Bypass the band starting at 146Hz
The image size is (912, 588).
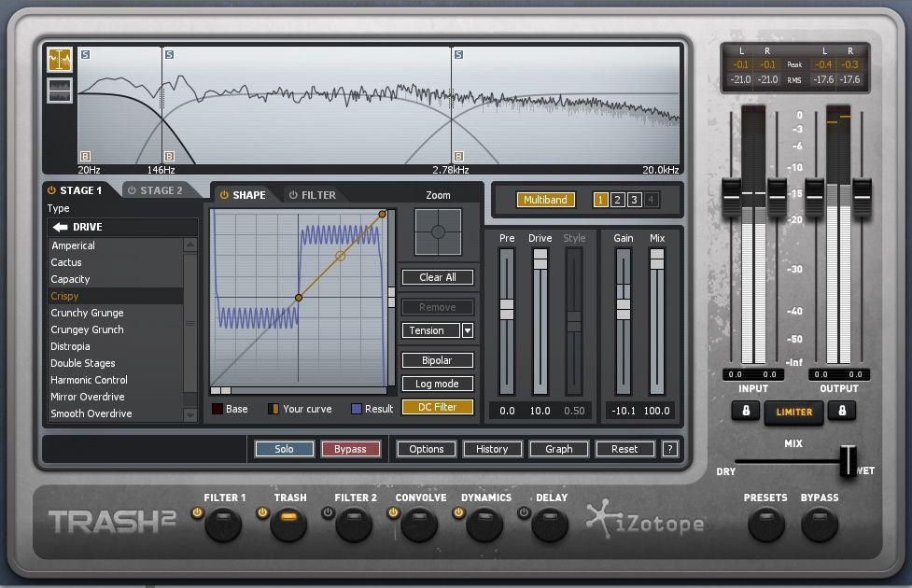(169, 156)
